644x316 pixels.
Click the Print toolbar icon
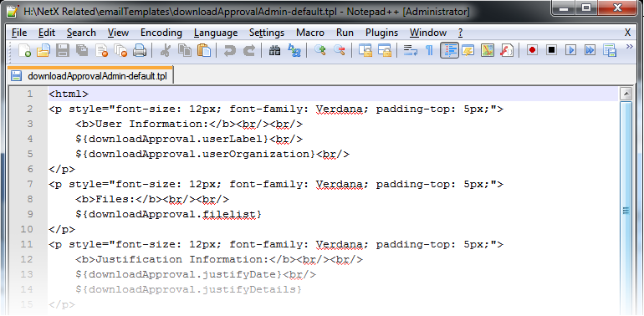click(x=140, y=50)
